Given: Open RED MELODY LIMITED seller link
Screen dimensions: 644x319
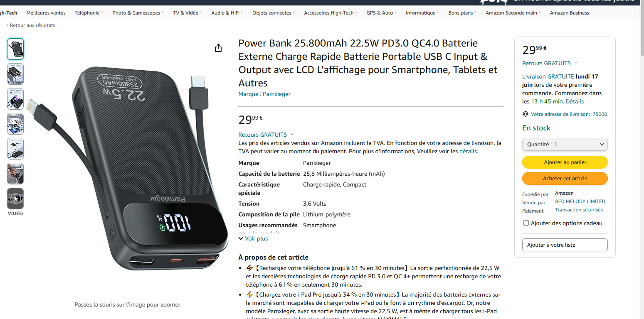Looking at the screenshot, I should (x=580, y=201).
